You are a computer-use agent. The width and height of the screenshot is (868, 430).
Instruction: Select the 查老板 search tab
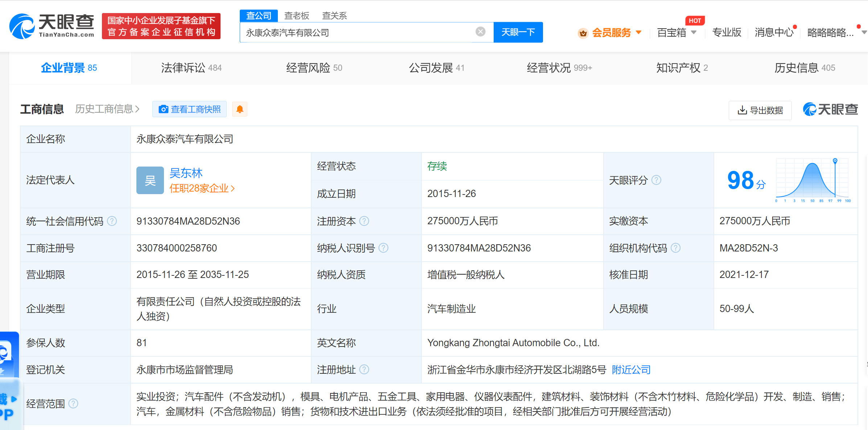(297, 16)
